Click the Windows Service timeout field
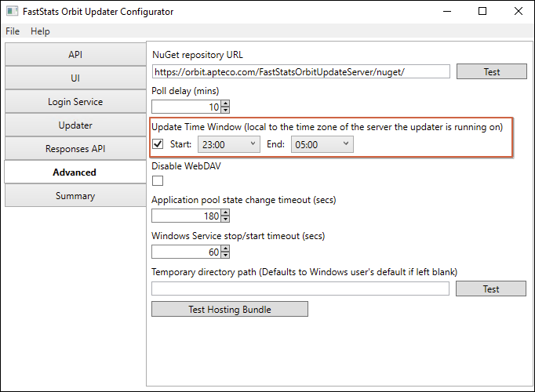This screenshot has width=535, height=392. coord(186,252)
